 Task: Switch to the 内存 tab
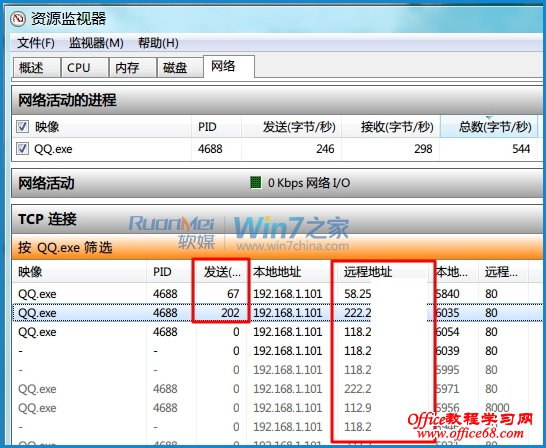point(132,68)
